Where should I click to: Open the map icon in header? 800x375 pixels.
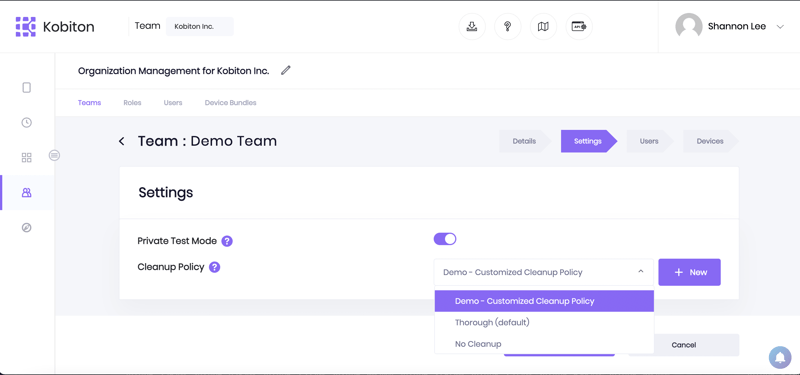[543, 27]
